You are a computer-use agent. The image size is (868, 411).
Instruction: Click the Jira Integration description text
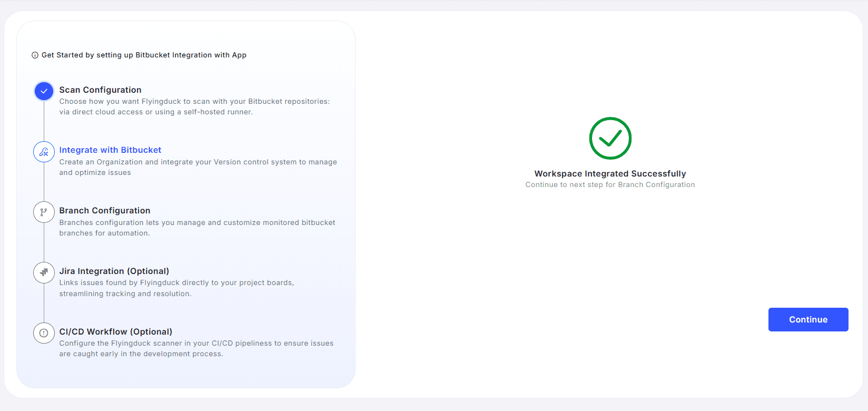176,288
